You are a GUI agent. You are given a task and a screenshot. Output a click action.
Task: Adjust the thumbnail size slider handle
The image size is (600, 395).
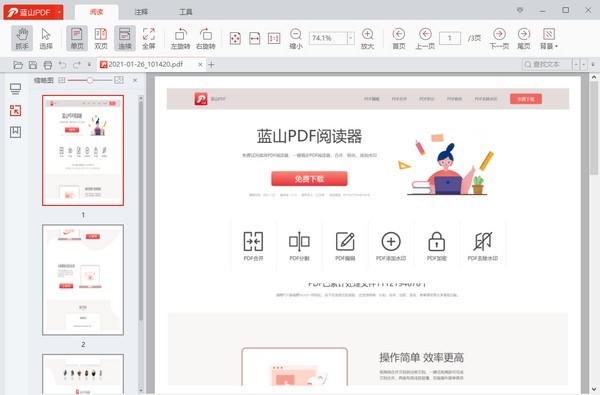(90, 80)
